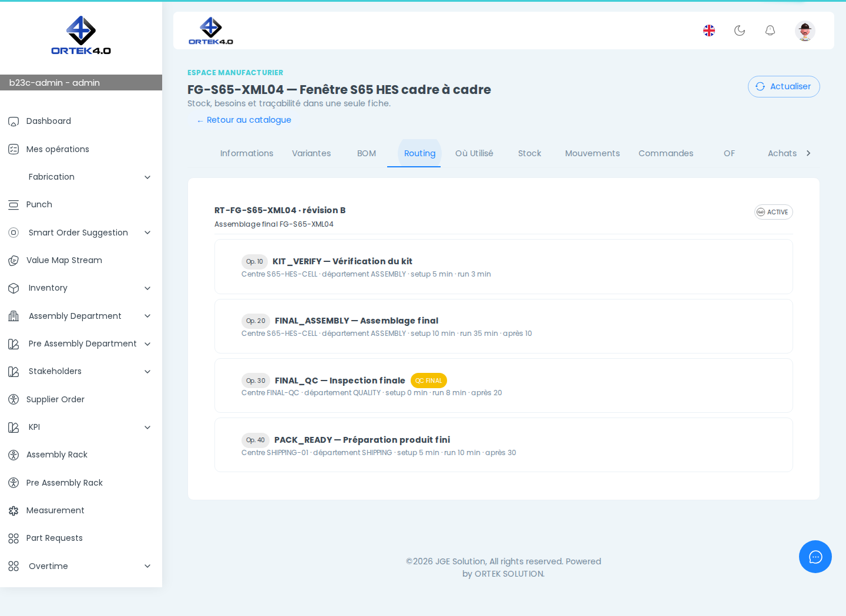846x616 pixels.
Task: Click the Actualiser refresh button
Action: [784, 86]
